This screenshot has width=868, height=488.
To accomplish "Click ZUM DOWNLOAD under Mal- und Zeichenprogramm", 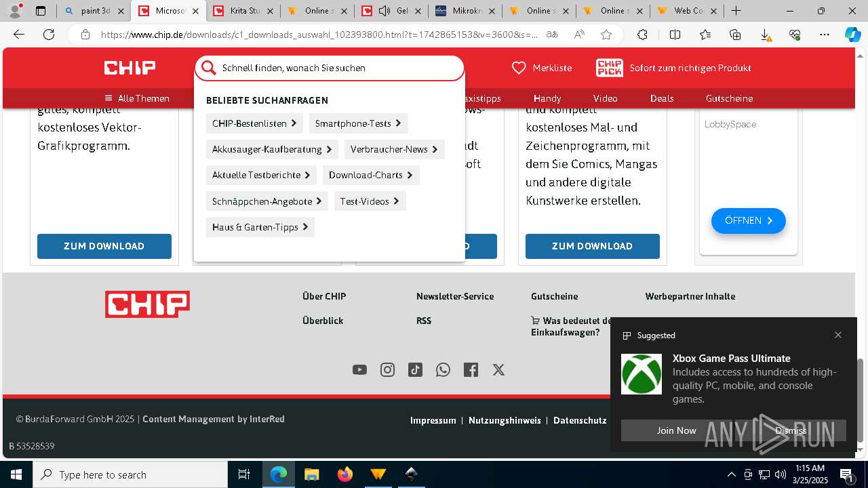I will click(593, 246).
